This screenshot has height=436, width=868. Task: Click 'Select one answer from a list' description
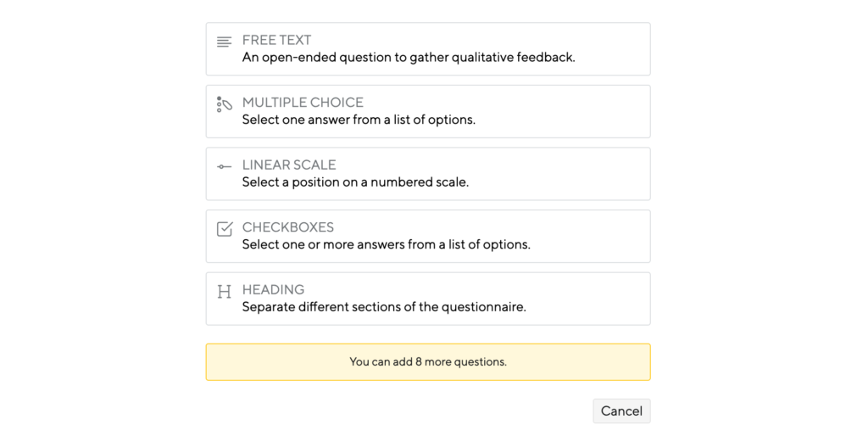click(359, 120)
